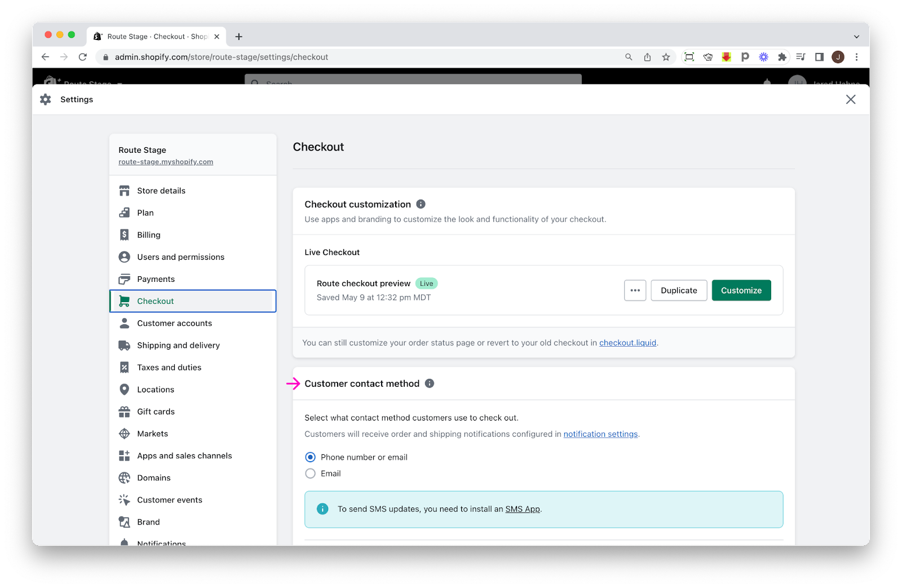
Task: Click Apps and sales channels grid icon
Action: click(x=124, y=456)
